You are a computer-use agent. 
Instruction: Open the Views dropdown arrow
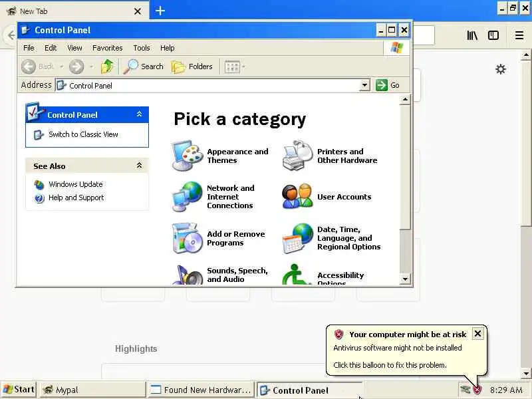(243, 66)
